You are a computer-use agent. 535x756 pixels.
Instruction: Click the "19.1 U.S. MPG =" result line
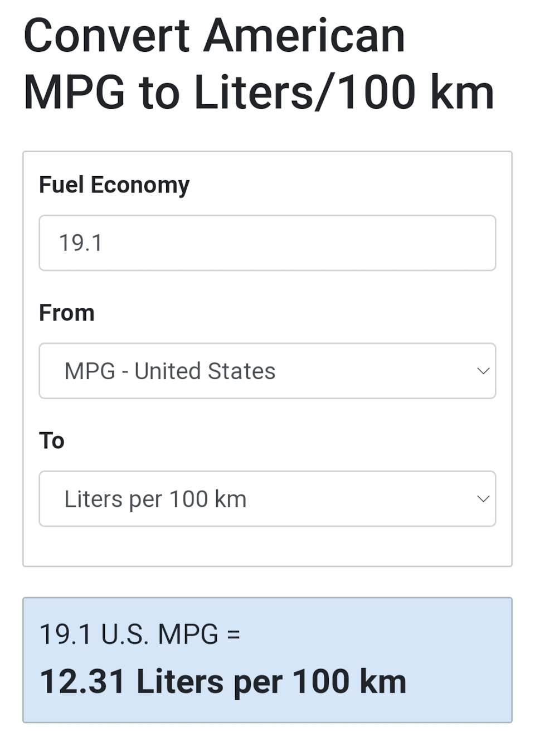(140, 634)
